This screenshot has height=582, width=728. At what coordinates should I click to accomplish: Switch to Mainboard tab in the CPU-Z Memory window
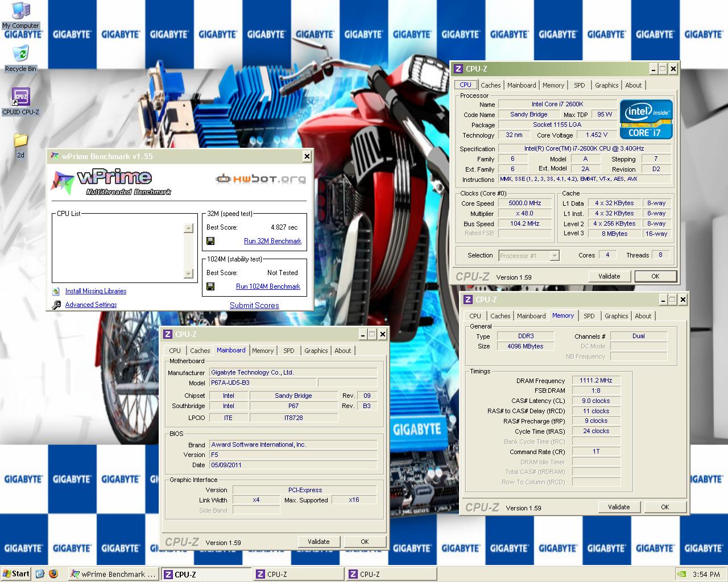pos(531,316)
